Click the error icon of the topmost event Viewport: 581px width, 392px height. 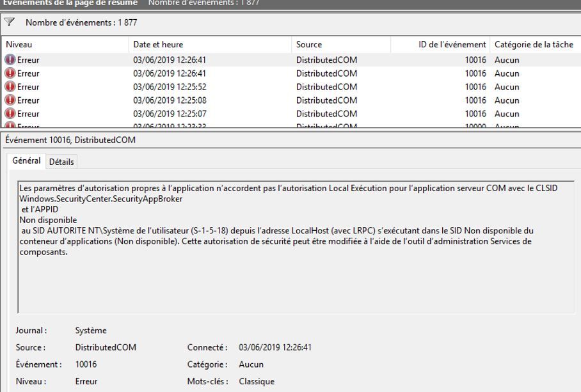(x=10, y=60)
